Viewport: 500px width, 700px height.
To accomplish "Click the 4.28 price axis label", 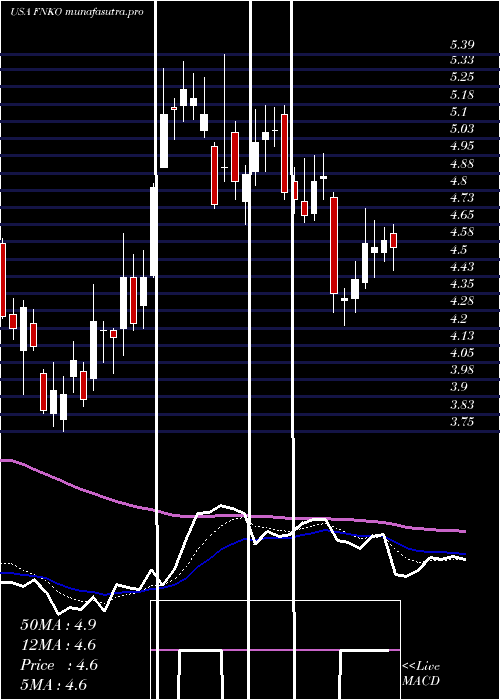I will [x=462, y=301].
